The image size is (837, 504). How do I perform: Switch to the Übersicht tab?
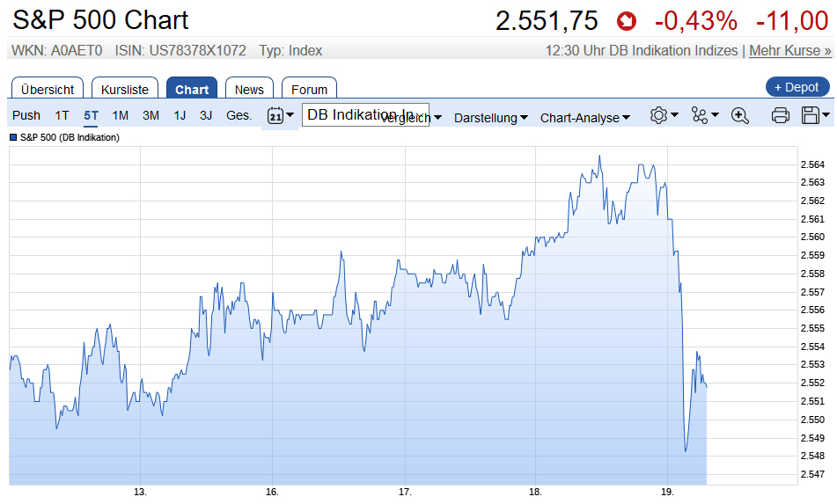(48, 89)
